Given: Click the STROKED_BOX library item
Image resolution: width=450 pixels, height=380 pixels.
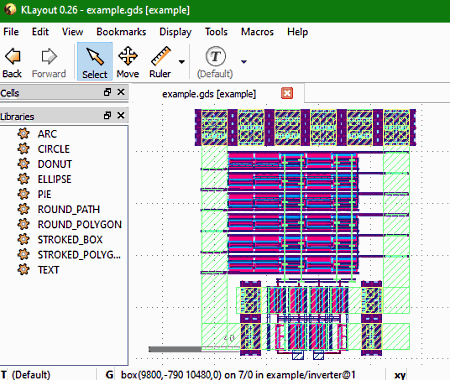Looking at the screenshot, I should (70, 239).
